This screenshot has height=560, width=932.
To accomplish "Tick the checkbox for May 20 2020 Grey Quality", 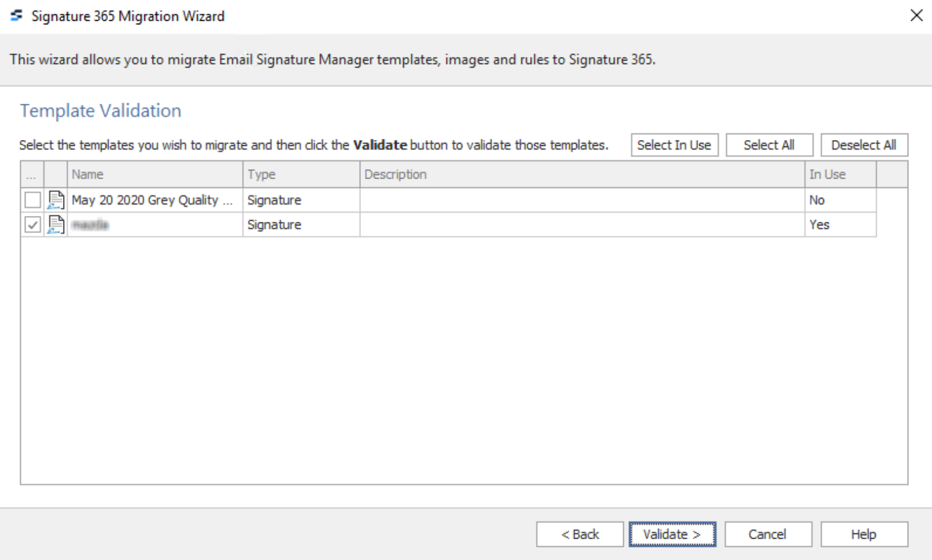I will [33, 200].
